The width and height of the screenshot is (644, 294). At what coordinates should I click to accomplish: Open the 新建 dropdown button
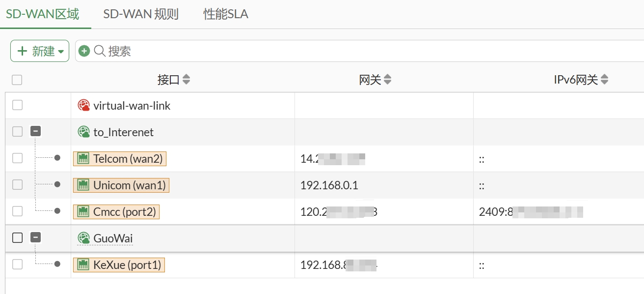(x=40, y=51)
